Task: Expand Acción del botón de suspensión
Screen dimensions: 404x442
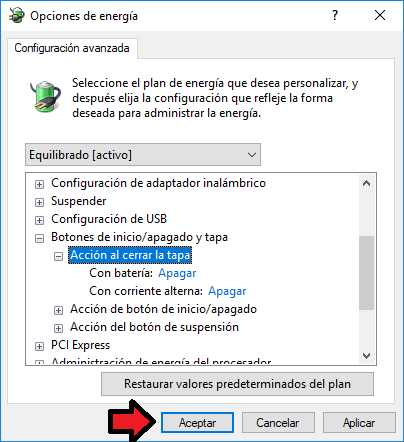Action: point(58,328)
